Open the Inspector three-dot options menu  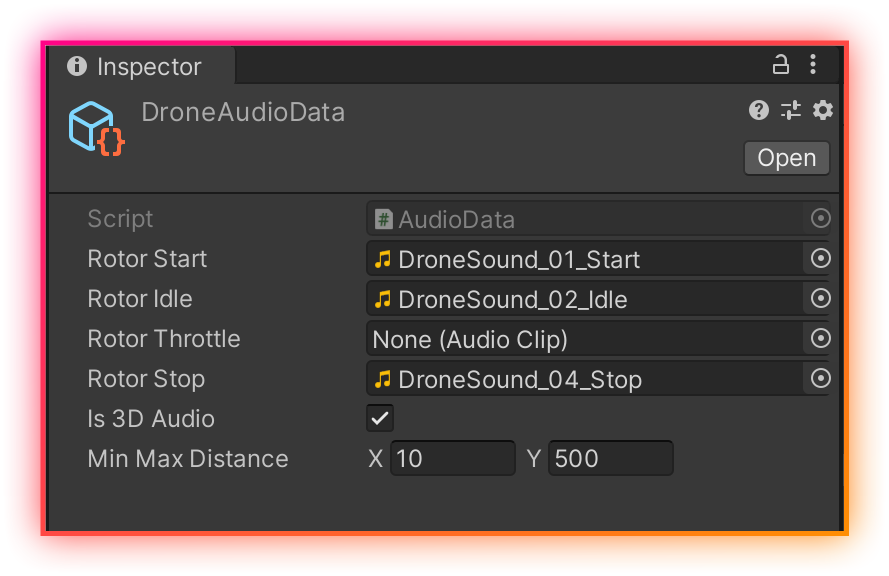click(813, 66)
